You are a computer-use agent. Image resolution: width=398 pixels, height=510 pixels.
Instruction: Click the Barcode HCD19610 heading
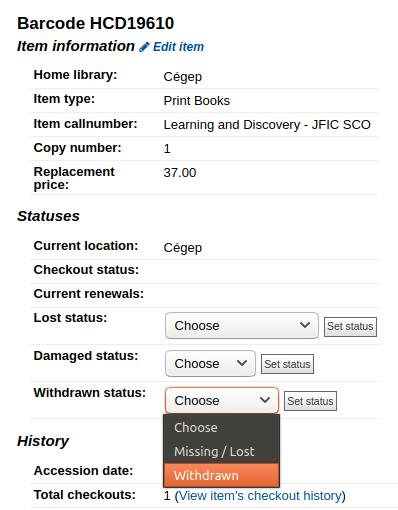point(95,23)
